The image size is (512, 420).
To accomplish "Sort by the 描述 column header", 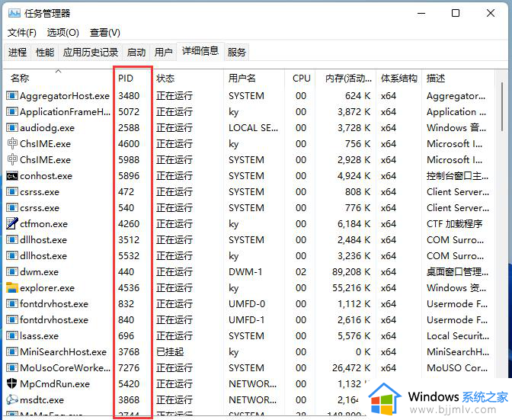I will 458,78.
